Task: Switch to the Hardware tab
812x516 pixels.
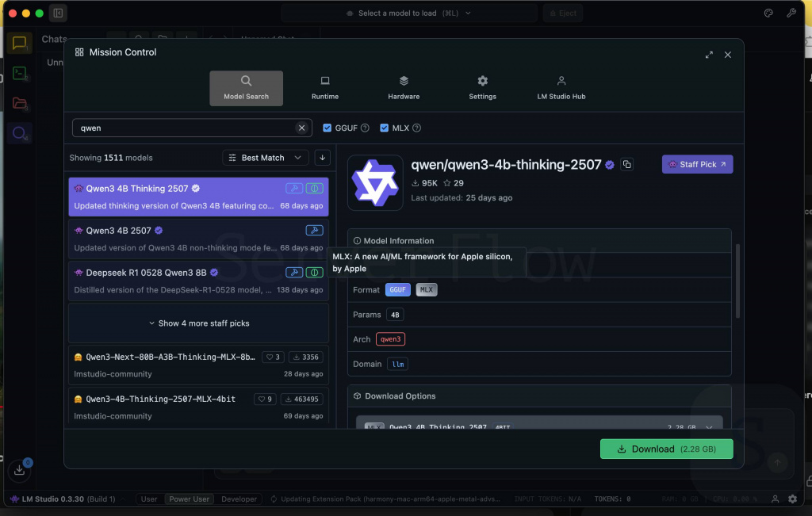Action: [404, 87]
